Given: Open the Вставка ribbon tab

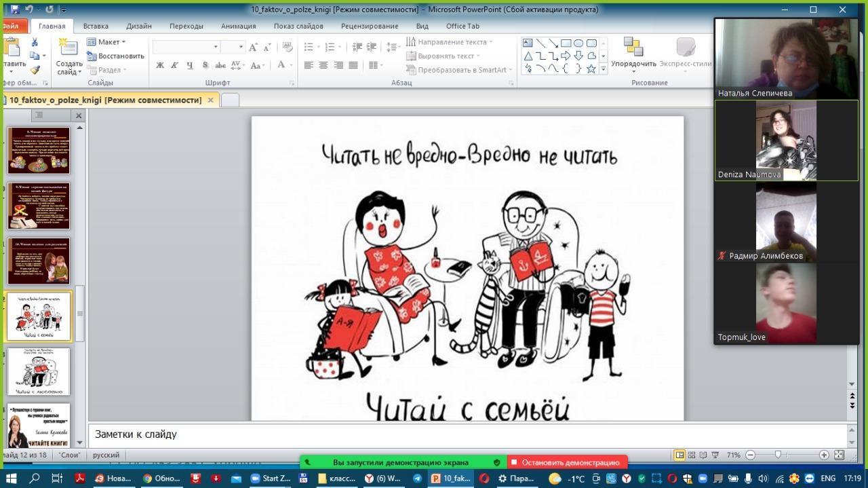Looking at the screenshot, I should pyautogui.click(x=96, y=26).
